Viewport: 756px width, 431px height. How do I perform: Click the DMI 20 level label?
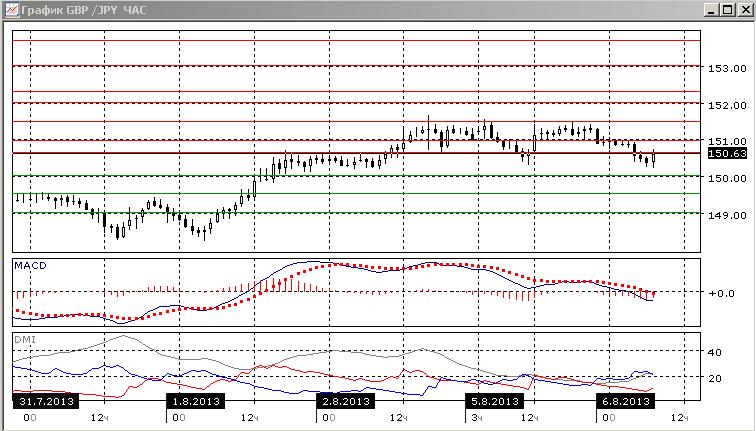(715, 378)
